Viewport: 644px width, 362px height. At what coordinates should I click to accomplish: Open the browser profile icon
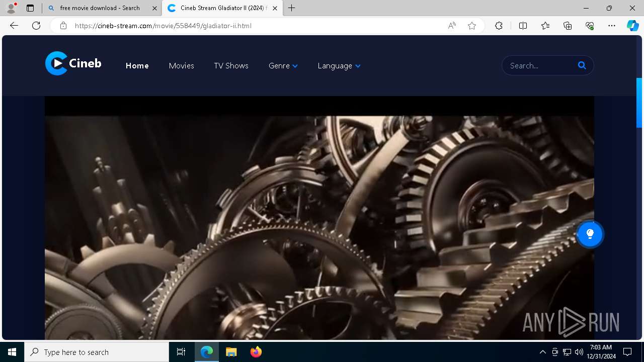click(11, 8)
